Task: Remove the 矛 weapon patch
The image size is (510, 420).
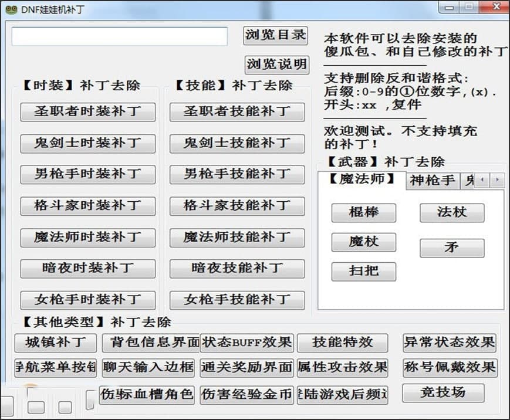Action: pos(452,248)
